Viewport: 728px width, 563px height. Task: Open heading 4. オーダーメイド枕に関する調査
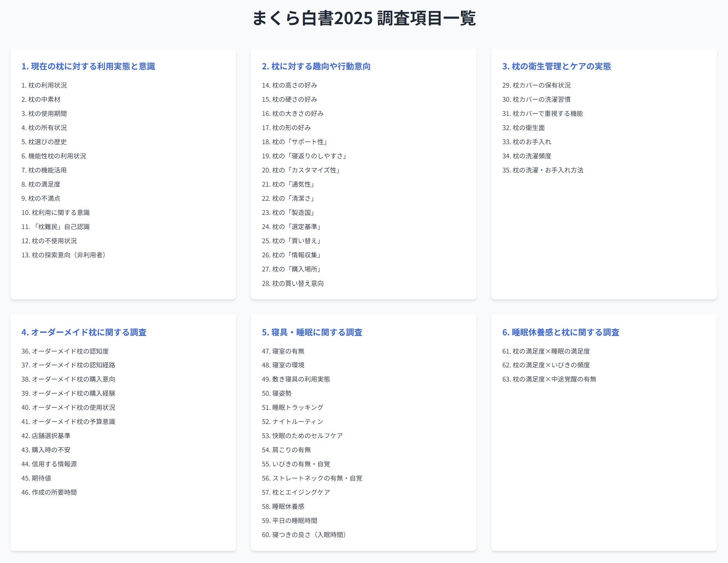click(x=84, y=332)
